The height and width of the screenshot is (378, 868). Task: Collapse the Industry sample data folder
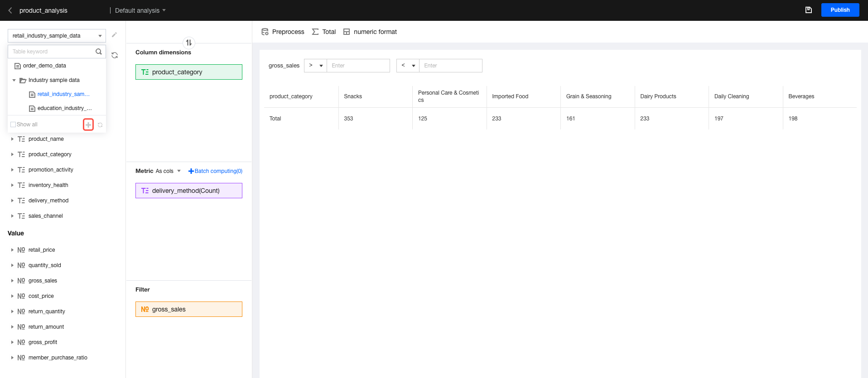click(14, 80)
